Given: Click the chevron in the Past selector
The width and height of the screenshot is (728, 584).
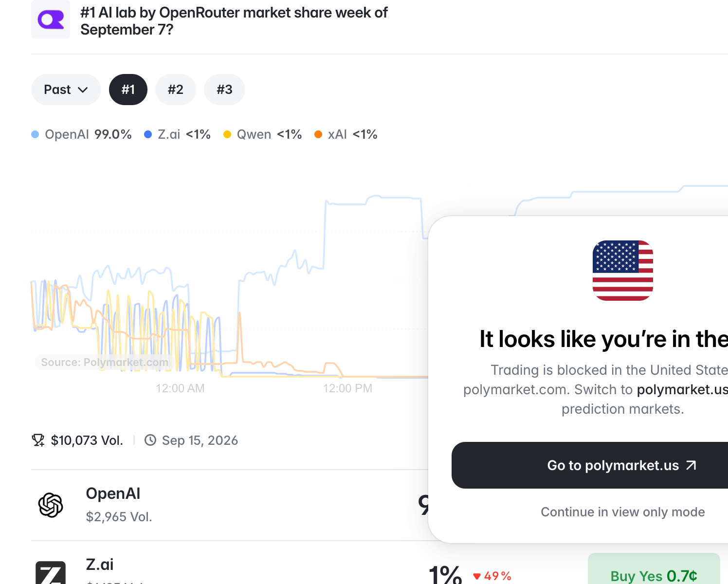Looking at the screenshot, I should click(83, 90).
